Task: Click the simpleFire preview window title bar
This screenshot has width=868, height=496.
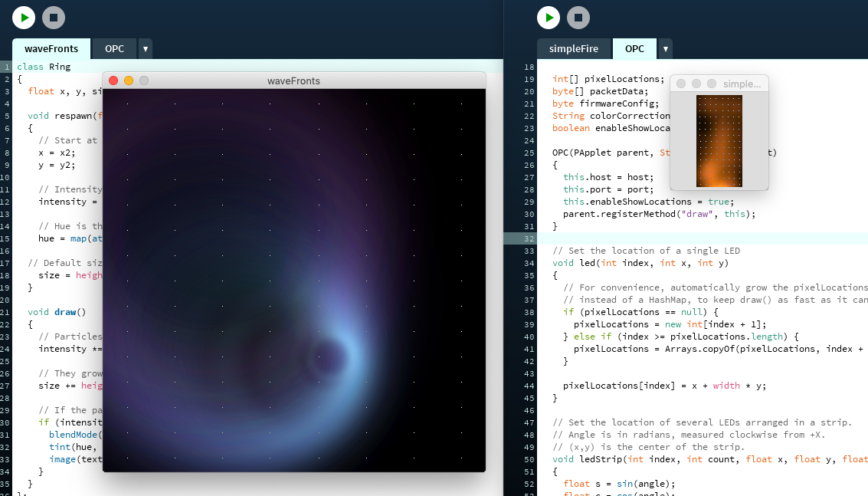Action: click(741, 84)
